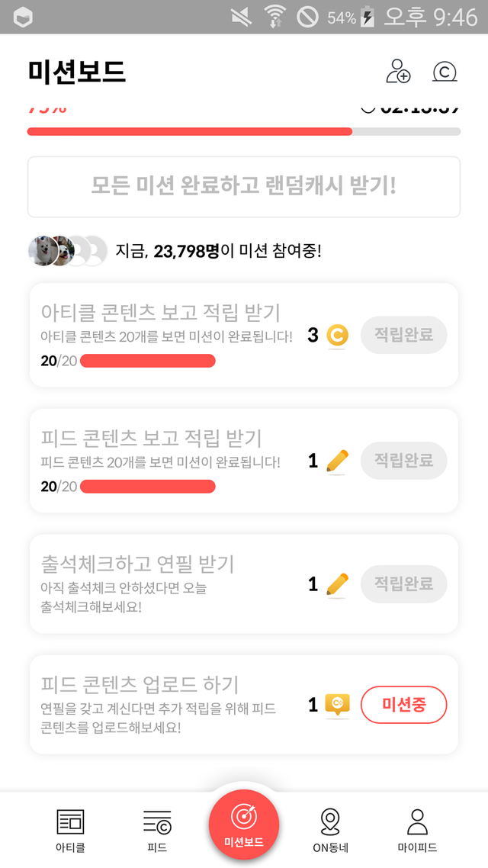Tap the pencil icon on feed content mission

tap(337, 461)
